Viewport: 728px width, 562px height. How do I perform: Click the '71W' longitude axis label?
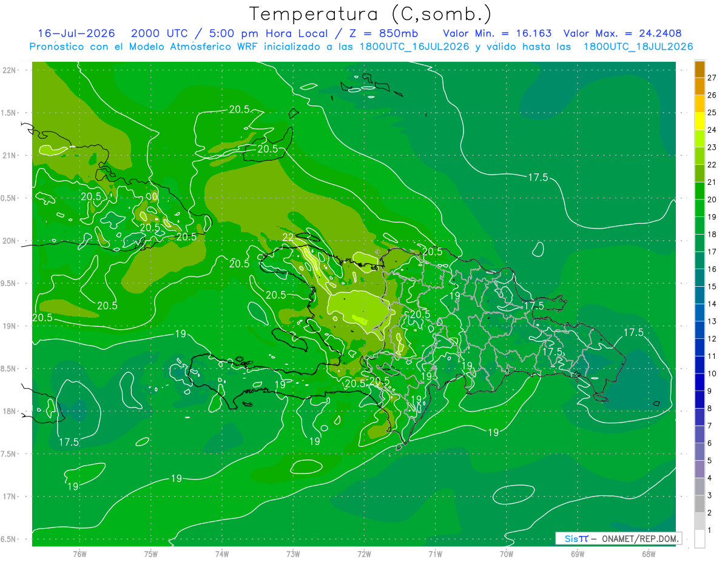[435, 554]
